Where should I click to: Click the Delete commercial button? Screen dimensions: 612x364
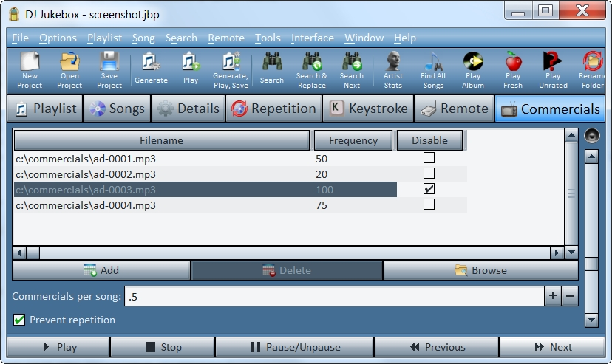click(287, 270)
